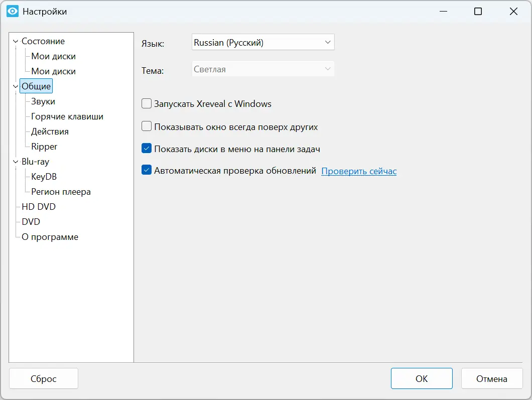Viewport: 532px width, 400px height.
Task: Select Звуки in the settings tree
Action: click(x=43, y=101)
